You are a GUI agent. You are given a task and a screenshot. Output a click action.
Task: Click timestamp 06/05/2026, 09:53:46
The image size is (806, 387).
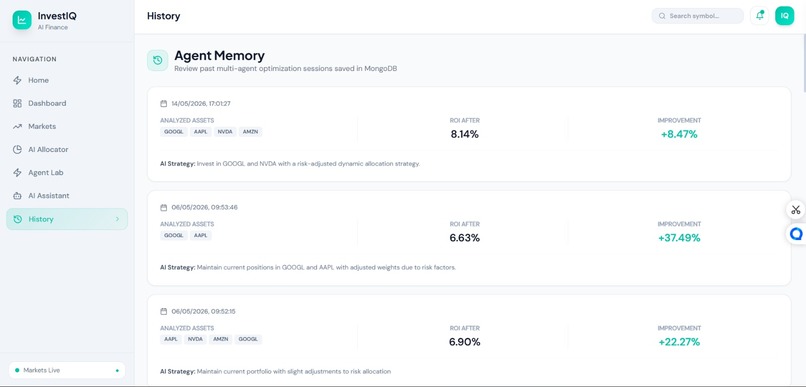tap(205, 208)
